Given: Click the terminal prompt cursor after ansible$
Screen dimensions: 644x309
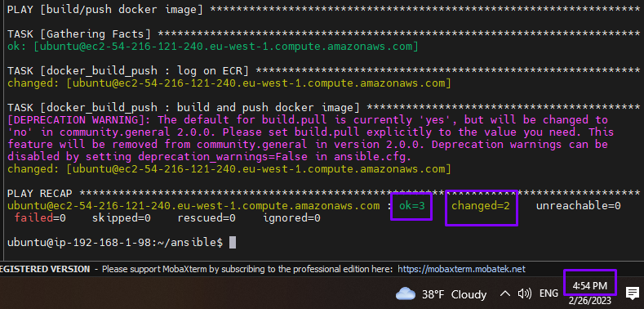Looking at the screenshot, I should 233,242.
